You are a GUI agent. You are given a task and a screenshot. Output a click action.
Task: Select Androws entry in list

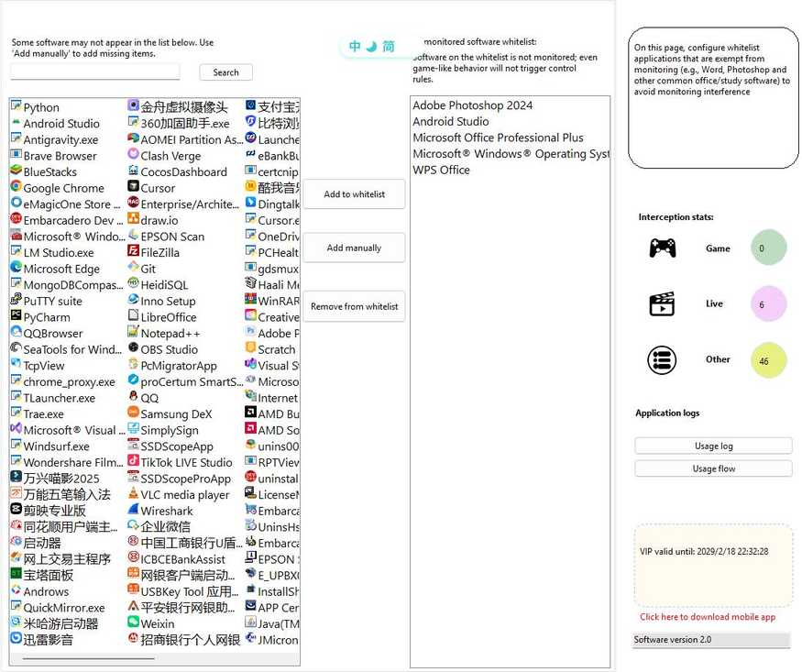point(40,591)
